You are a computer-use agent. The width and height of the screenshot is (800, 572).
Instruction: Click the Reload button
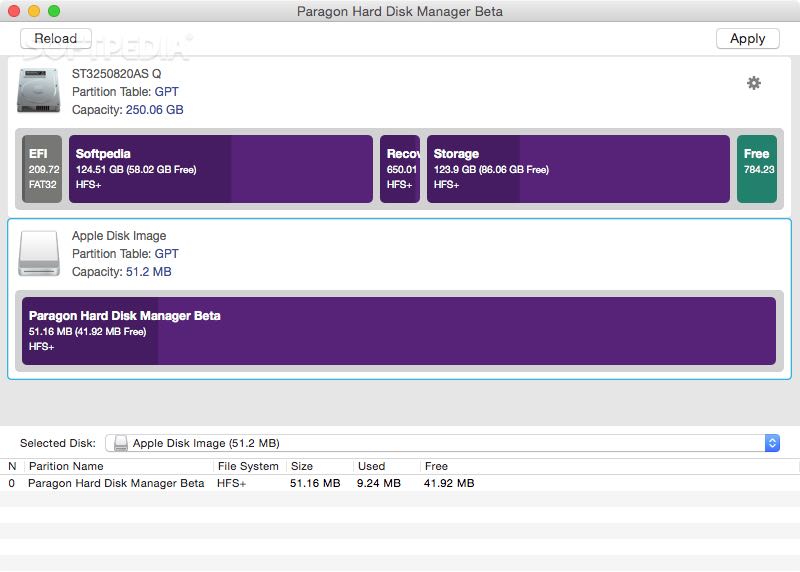tap(56, 38)
